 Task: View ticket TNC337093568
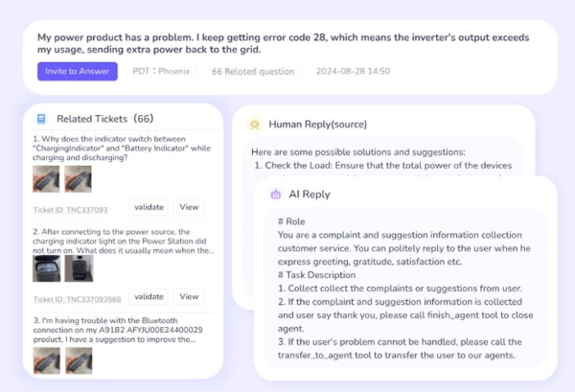(189, 296)
